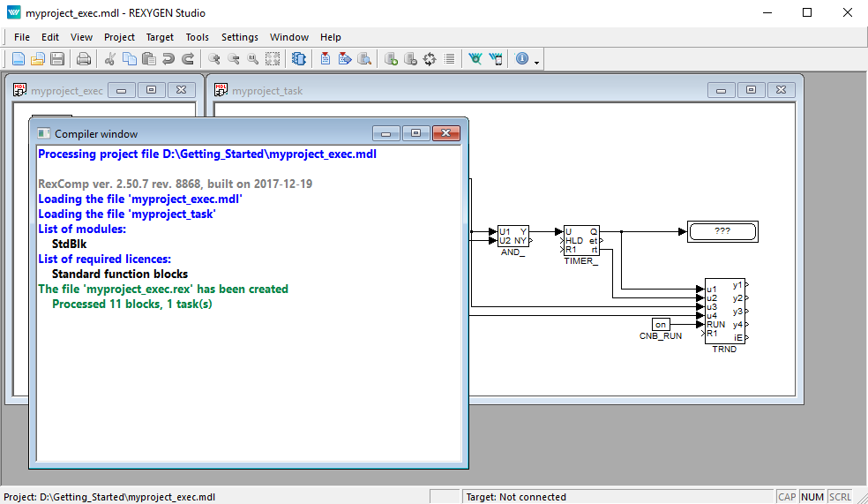Click the teal REXYGEN logo toolbar icon
The image size is (868, 504).
click(x=475, y=59)
